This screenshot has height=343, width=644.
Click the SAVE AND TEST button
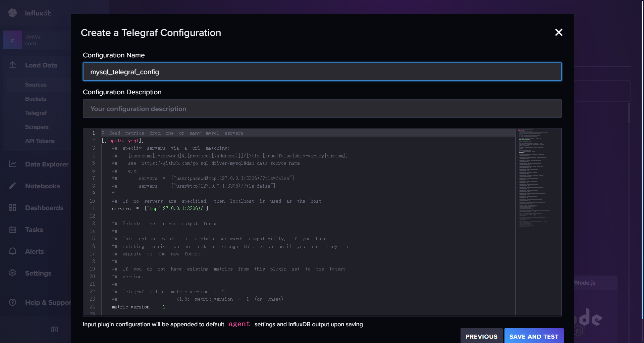click(x=534, y=336)
